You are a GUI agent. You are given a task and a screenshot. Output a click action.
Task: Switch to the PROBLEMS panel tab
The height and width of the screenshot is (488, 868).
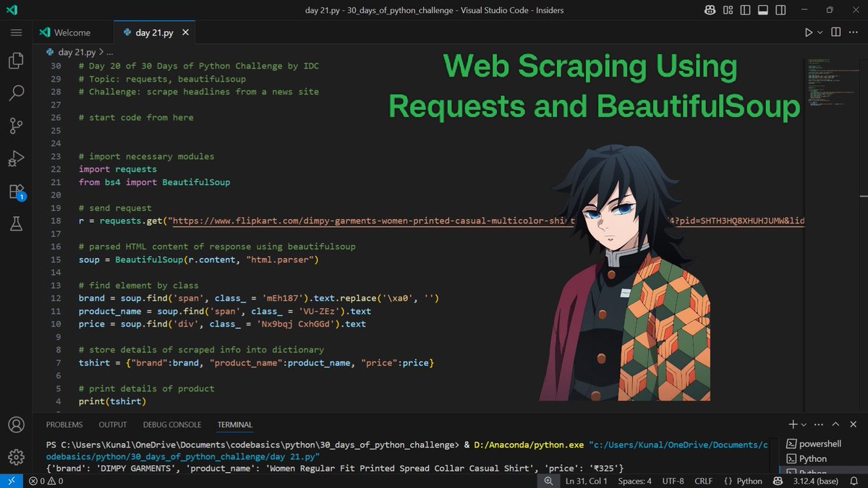(64, 424)
